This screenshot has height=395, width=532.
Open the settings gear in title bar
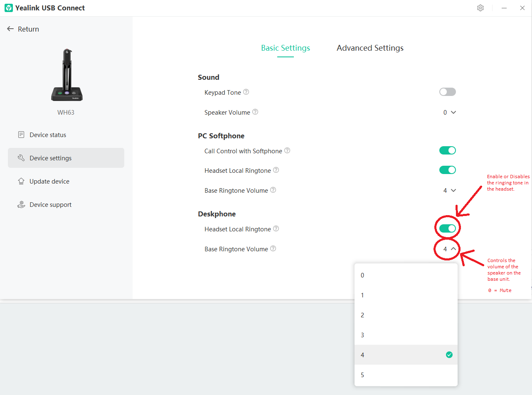(480, 8)
